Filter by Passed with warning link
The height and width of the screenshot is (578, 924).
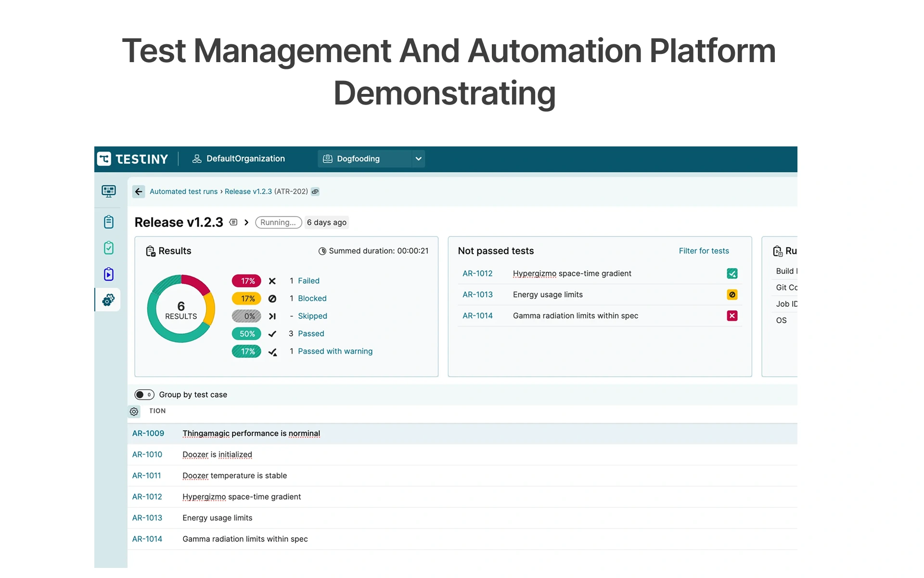335,351
